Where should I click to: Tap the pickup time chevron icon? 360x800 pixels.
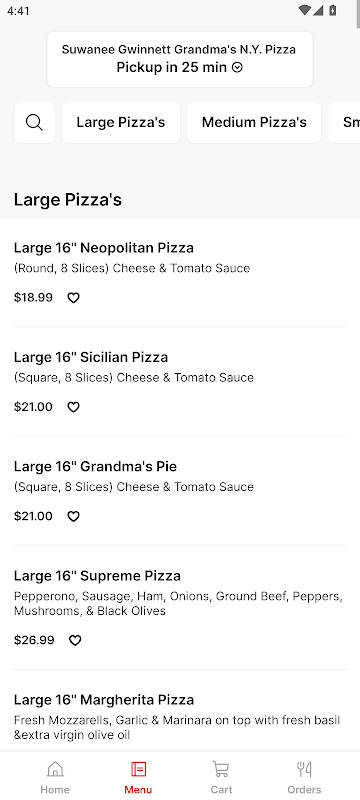237,67
